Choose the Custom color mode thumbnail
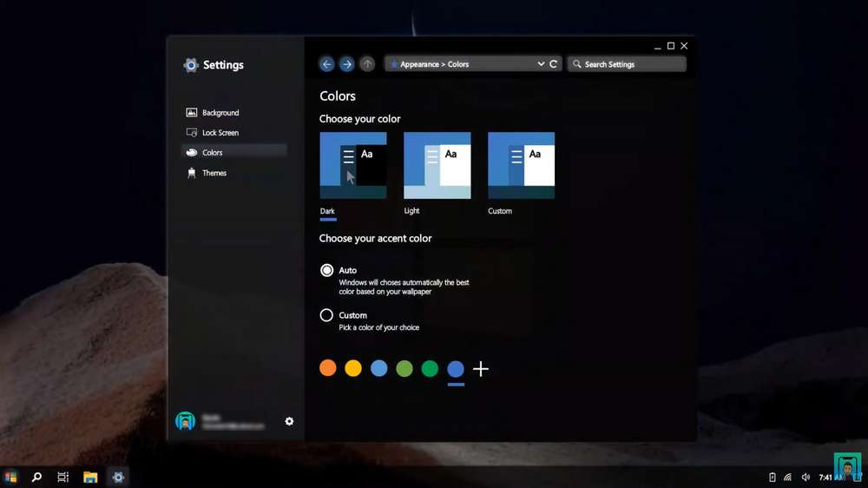868x488 pixels. 521,165
